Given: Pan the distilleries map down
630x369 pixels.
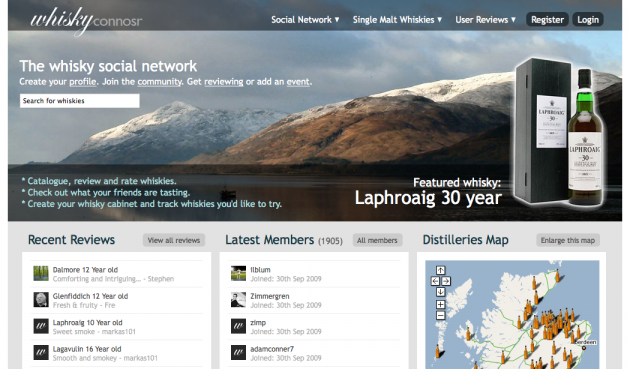Looking at the screenshot, I should coord(440,292).
